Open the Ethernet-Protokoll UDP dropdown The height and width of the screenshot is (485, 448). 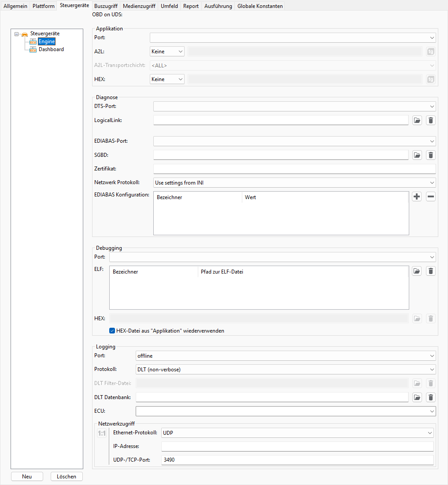coord(297,433)
